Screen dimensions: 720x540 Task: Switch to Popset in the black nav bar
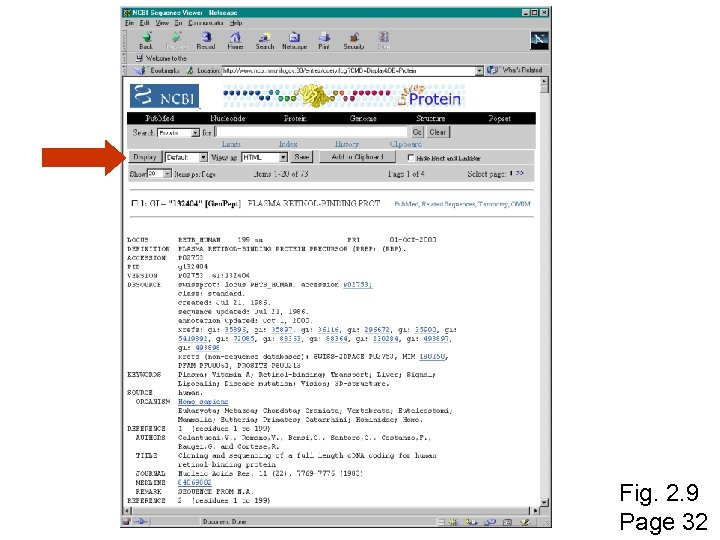tap(499, 118)
